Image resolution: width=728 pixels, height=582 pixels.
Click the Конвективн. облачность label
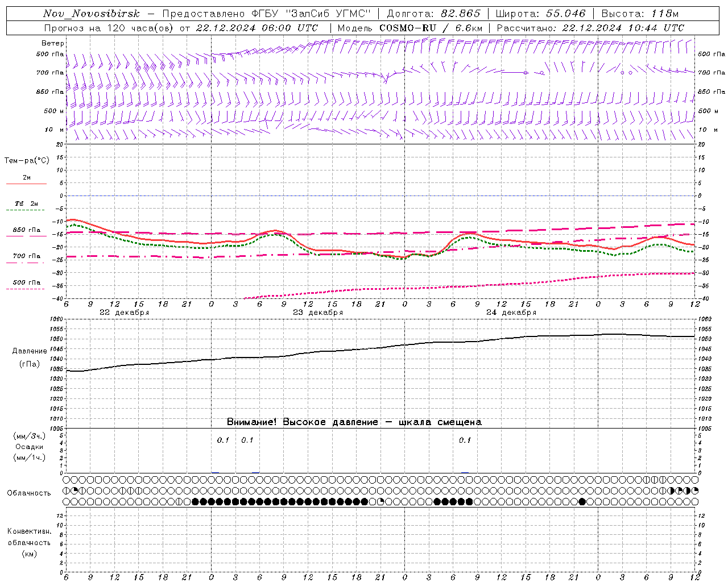30,537
